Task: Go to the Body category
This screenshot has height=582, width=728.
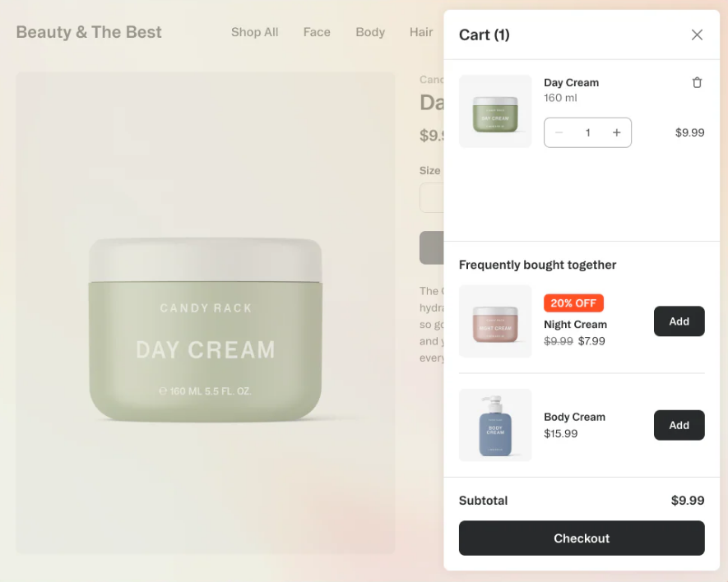Action: tap(370, 32)
